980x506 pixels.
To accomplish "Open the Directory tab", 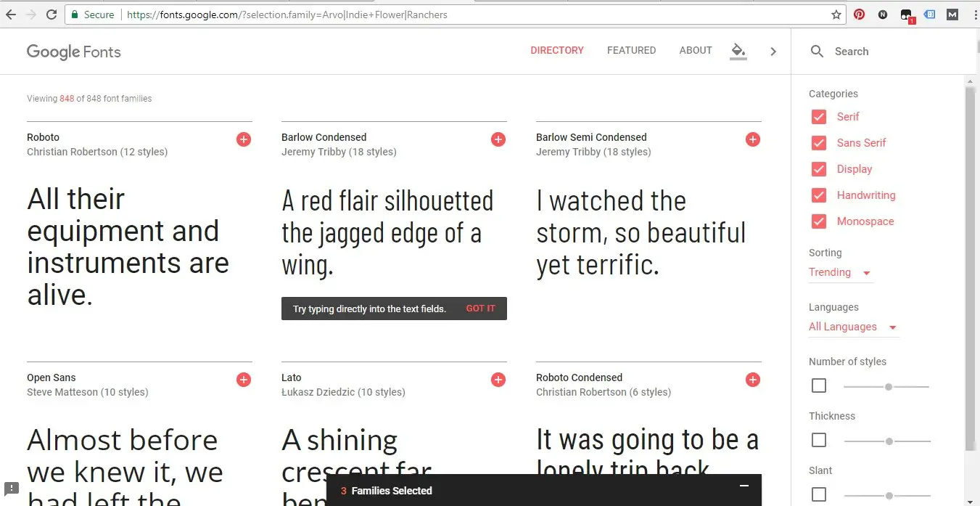I will coord(557,50).
